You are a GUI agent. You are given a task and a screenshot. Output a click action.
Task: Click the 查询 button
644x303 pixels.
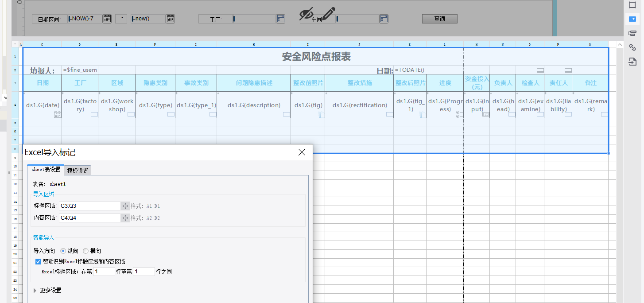(439, 19)
